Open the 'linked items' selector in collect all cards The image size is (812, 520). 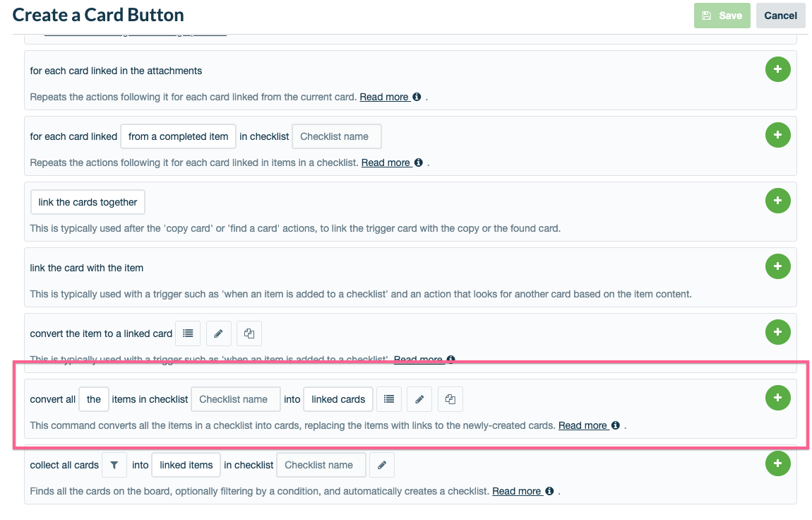[x=186, y=464]
